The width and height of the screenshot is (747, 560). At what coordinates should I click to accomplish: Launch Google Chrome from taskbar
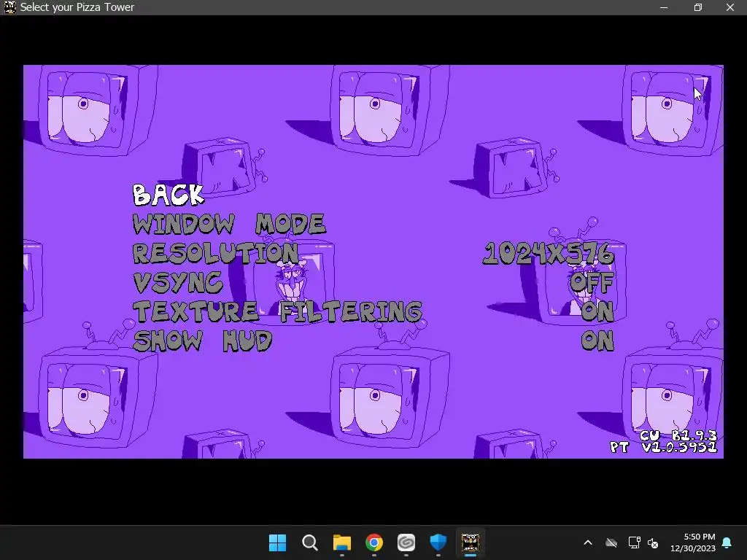(374, 542)
